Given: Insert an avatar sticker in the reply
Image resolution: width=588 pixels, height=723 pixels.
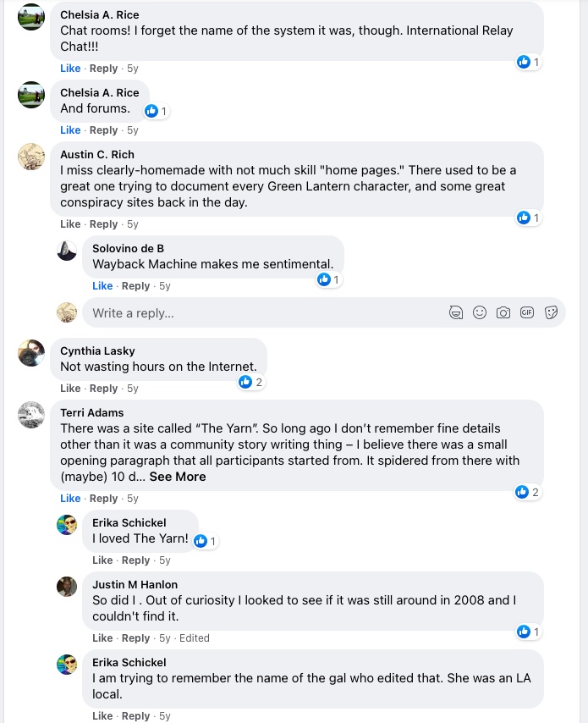Looking at the screenshot, I should pos(456,312).
